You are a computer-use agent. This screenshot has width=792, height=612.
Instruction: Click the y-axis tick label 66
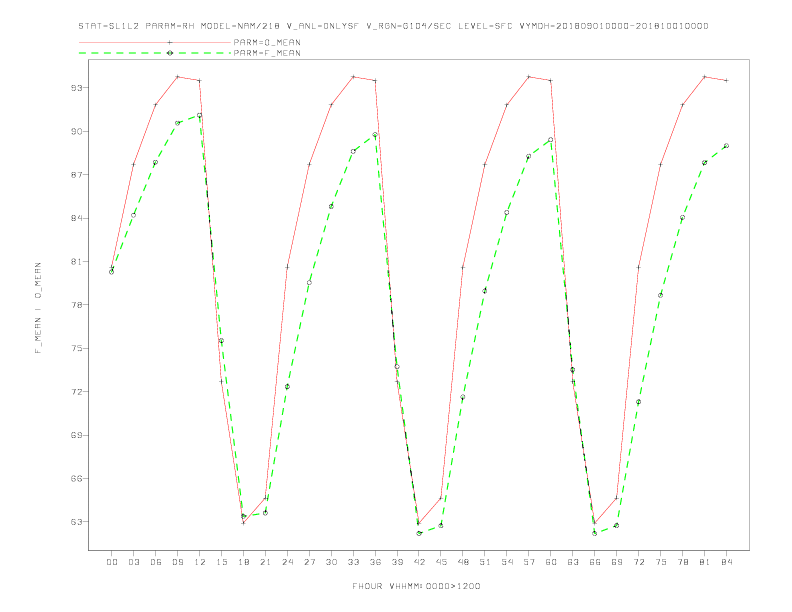pos(76,479)
